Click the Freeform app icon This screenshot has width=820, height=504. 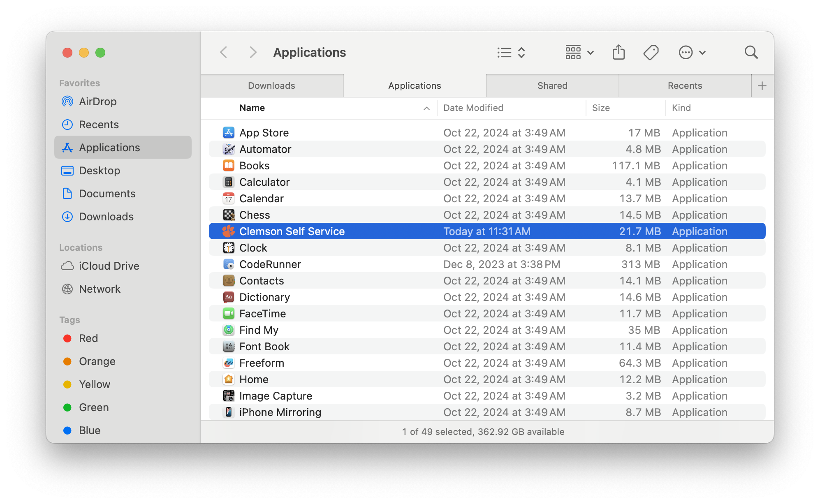[x=229, y=363]
